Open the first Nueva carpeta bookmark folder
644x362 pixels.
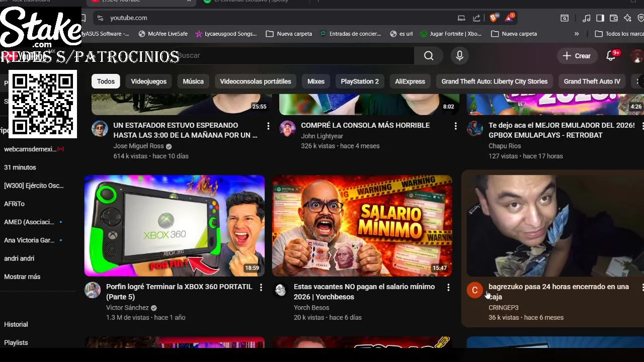tap(289, 34)
